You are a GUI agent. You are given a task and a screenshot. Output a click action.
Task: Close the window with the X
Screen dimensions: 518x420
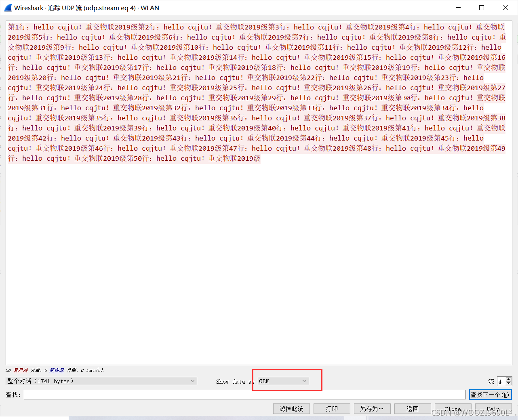pos(505,8)
